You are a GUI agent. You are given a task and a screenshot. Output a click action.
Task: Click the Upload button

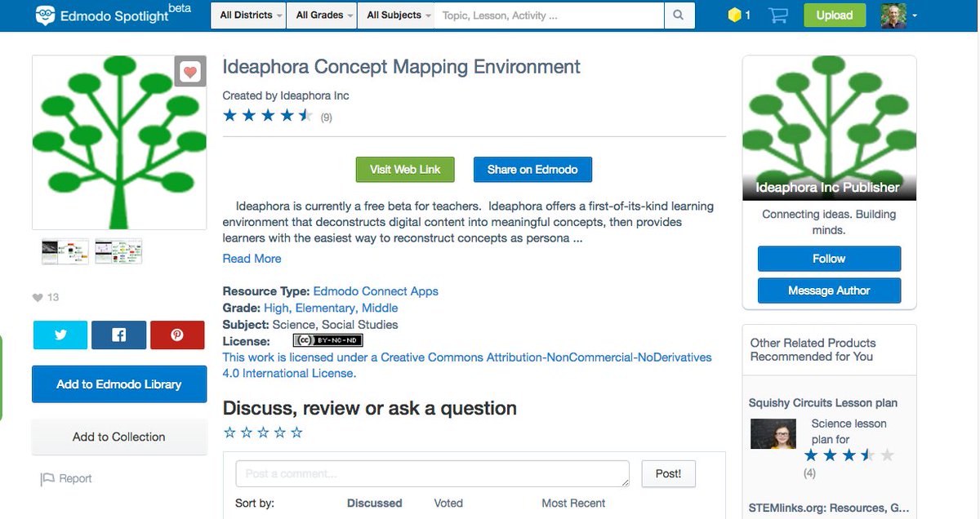click(835, 15)
